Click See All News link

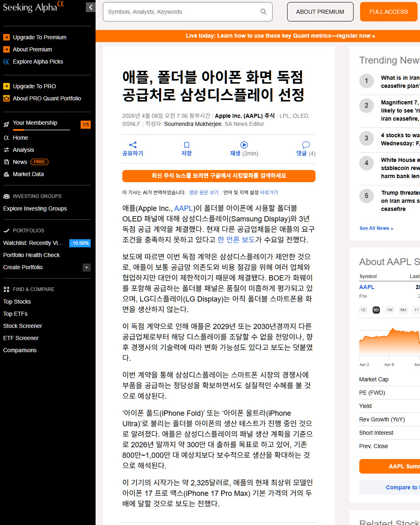click(x=376, y=228)
